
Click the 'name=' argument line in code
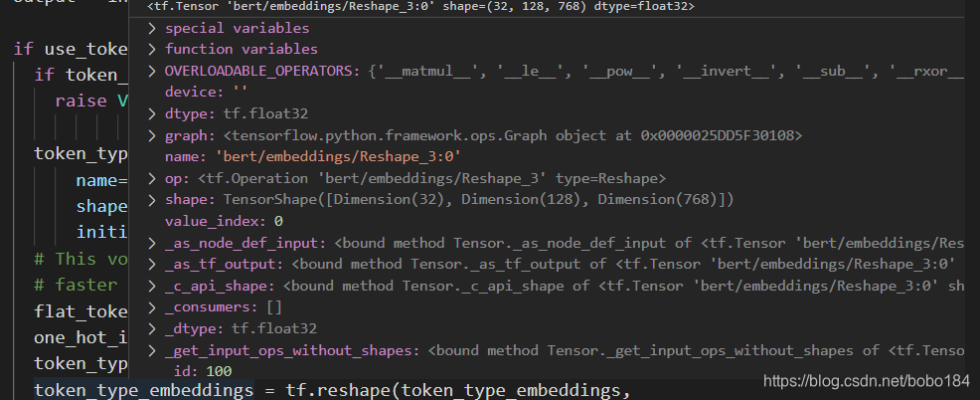101,180
